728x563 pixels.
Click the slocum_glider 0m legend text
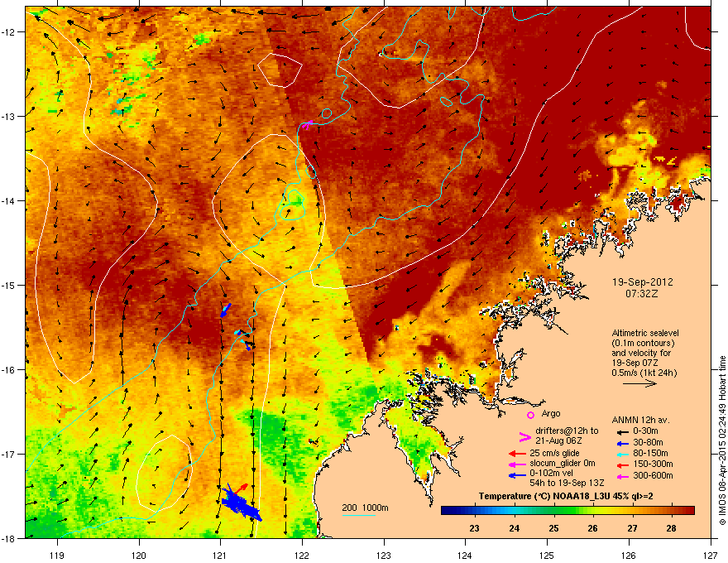point(563,464)
